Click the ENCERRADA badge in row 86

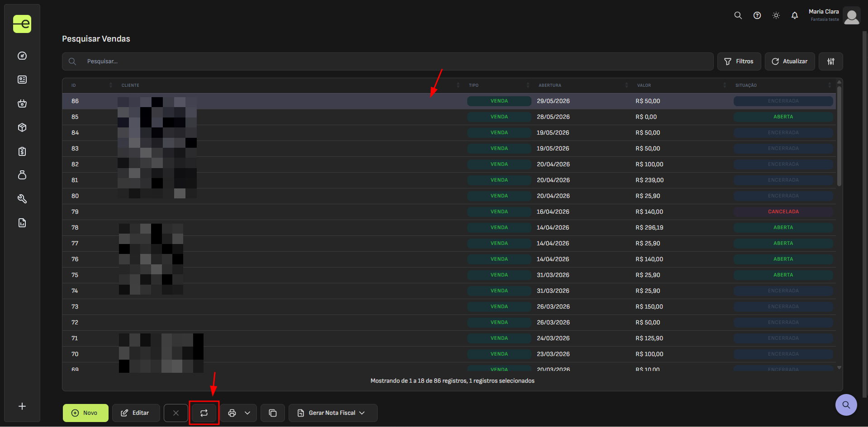(783, 101)
